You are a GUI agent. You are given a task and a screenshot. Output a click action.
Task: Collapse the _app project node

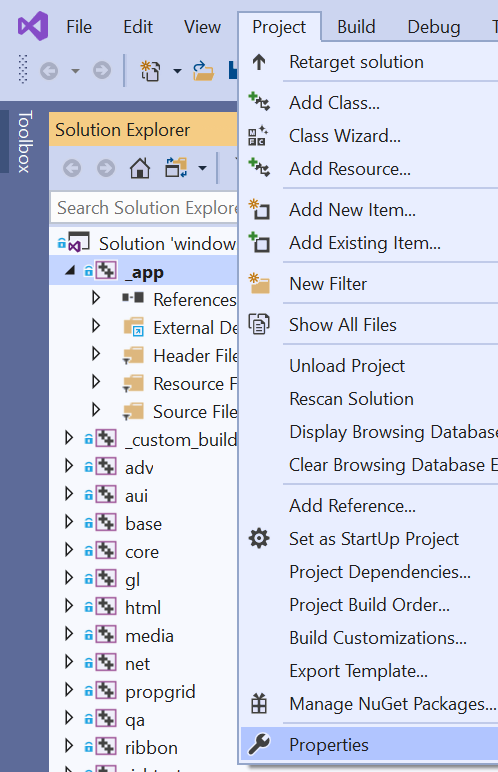pos(70,270)
